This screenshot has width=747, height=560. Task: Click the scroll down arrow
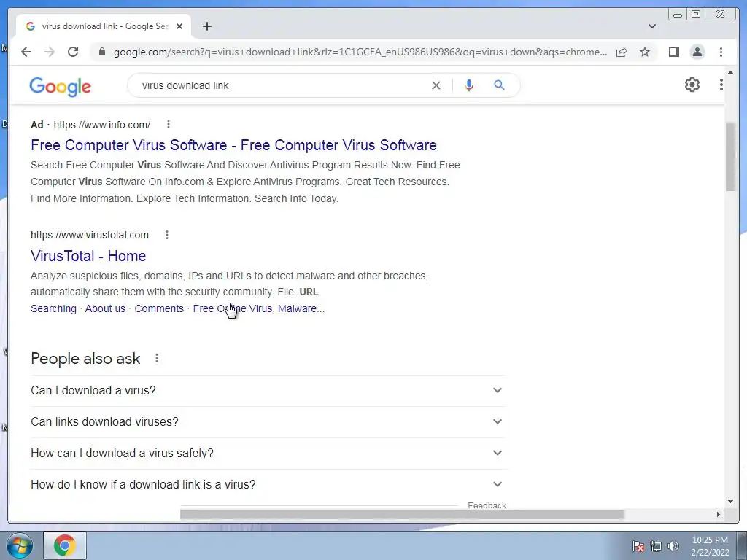point(730,502)
